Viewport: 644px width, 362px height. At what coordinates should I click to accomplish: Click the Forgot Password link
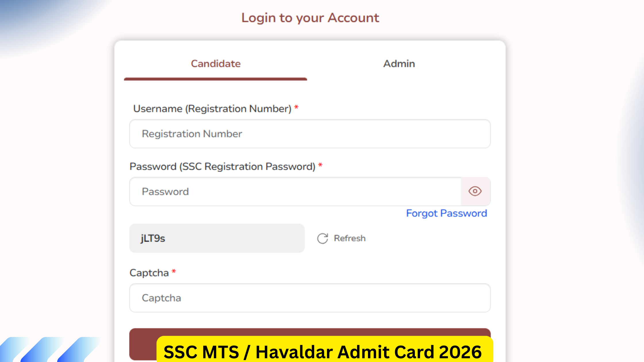(446, 213)
